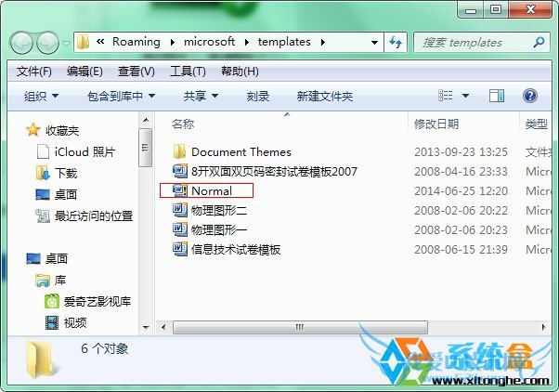
Task: Click the refresh icon beside address bar
Action: click(x=396, y=43)
